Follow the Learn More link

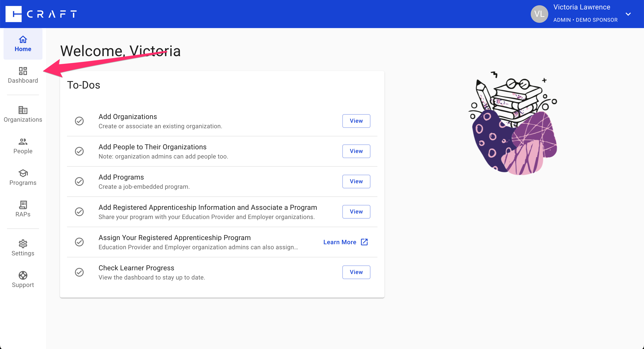click(x=340, y=242)
